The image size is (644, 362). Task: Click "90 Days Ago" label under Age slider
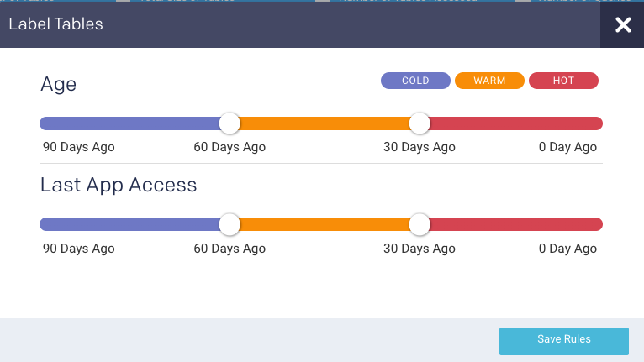coord(79,147)
